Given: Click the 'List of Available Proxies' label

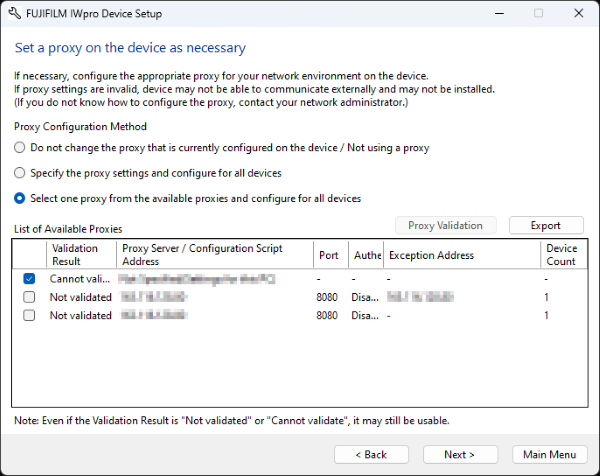Looking at the screenshot, I should tap(68, 229).
